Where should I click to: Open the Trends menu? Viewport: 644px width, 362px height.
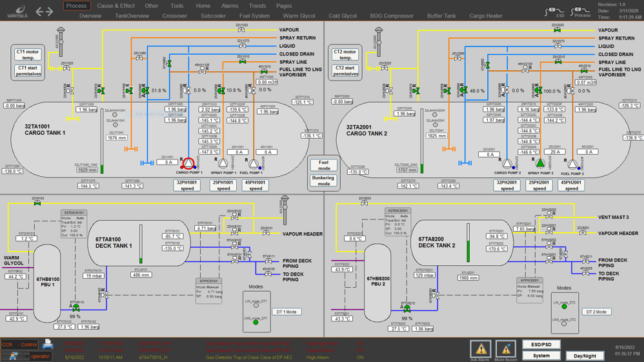(257, 6)
